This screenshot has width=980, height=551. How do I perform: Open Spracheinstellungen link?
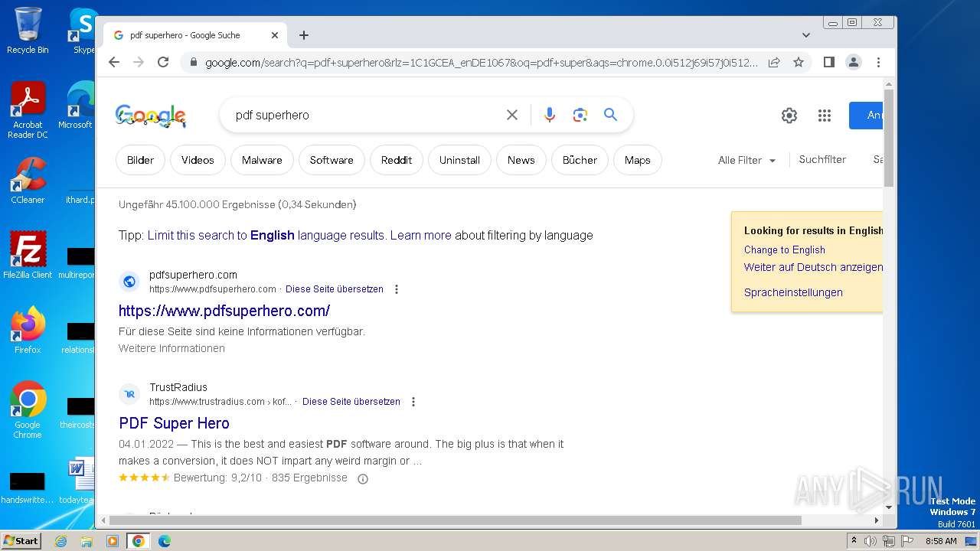point(793,292)
